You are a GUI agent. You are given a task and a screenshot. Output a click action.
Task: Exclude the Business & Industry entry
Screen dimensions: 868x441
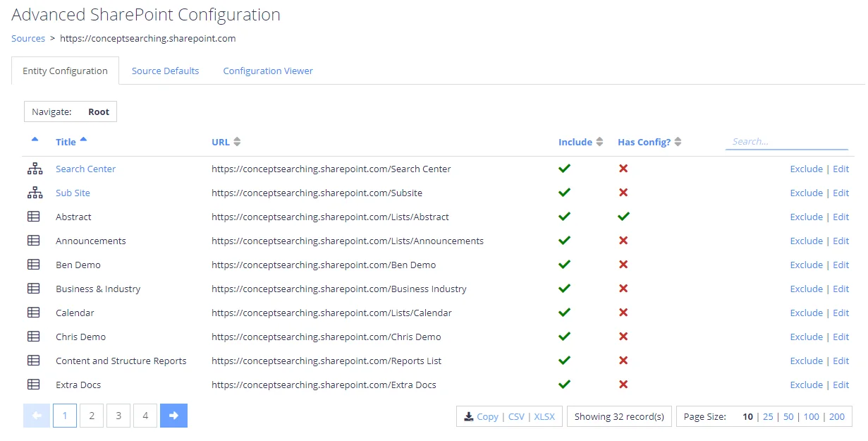[806, 289]
